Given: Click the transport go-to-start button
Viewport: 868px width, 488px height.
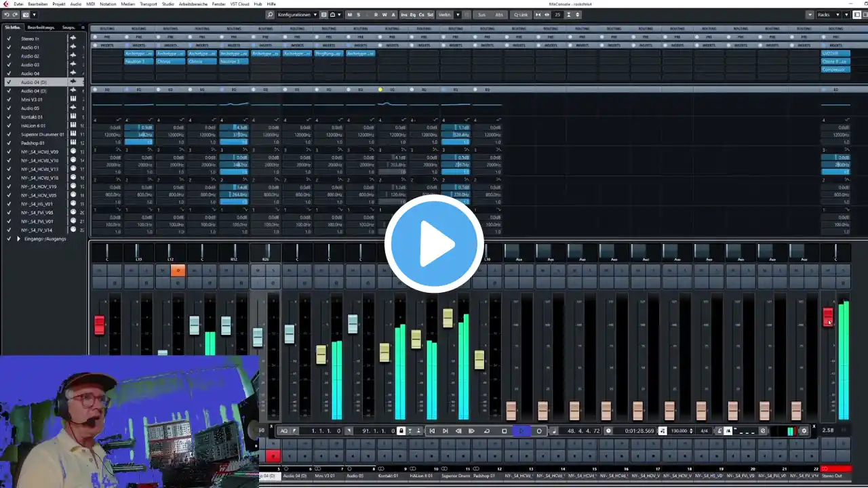Looking at the screenshot, I should 432,430.
